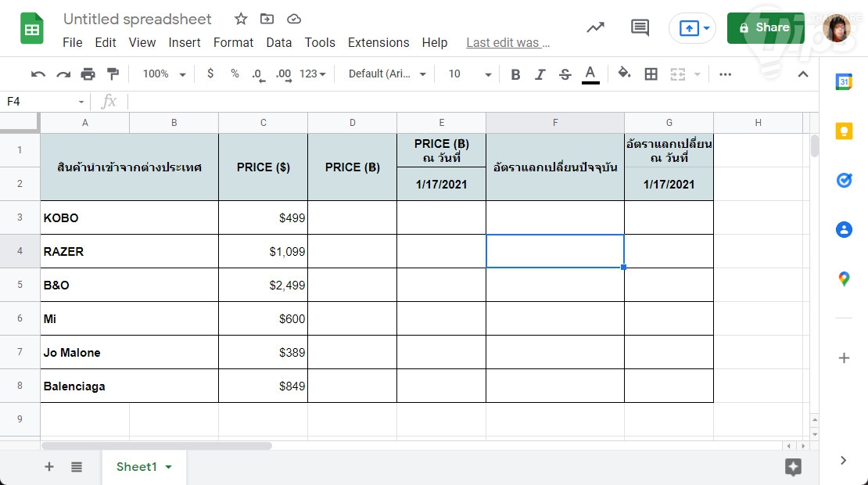The image size is (868, 485).
Task: Undo last action
Action: click(38, 74)
